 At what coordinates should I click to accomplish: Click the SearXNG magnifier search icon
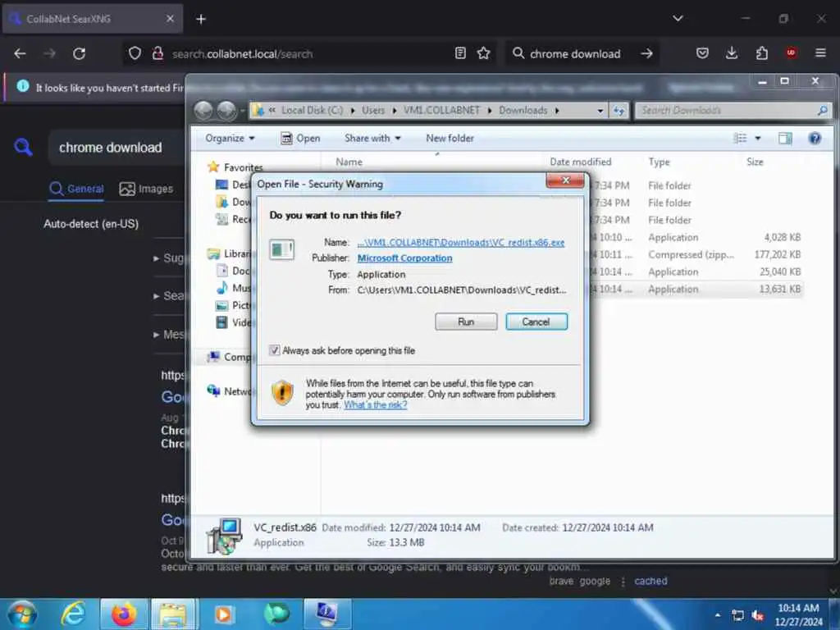pos(23,147)
